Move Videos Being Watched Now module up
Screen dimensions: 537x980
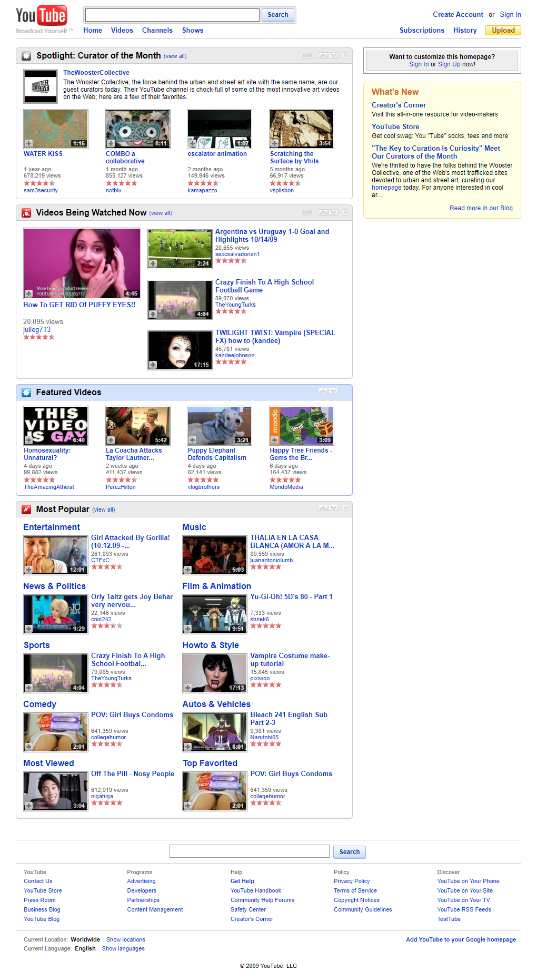[323, 212]
